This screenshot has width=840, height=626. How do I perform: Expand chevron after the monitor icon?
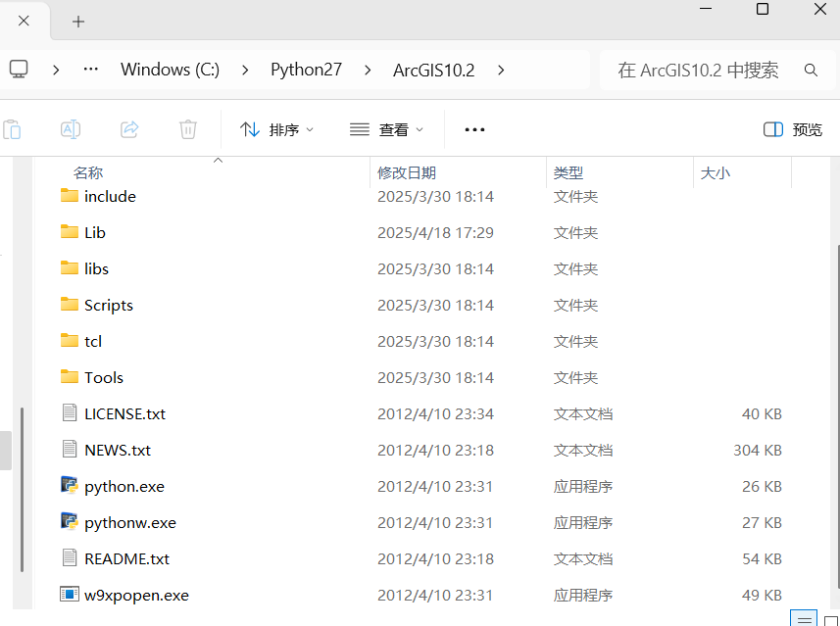tap(56, 71)
